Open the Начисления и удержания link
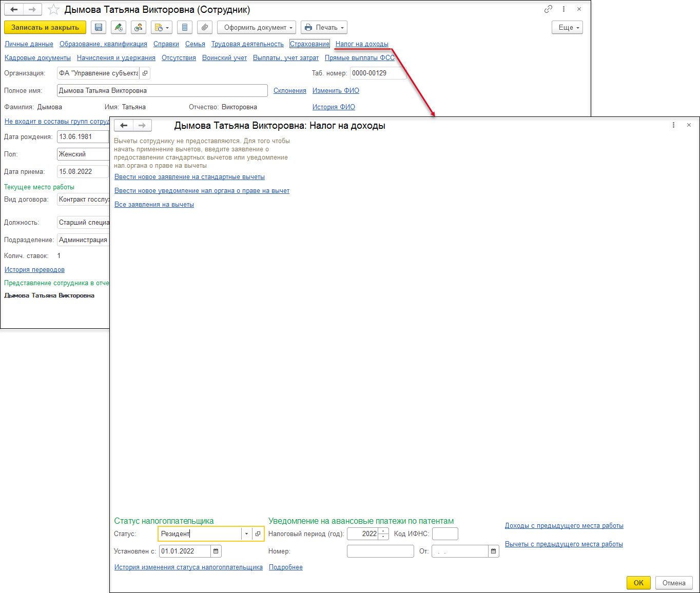The height and width of the screenshot is (593, 700). [116, 58]
